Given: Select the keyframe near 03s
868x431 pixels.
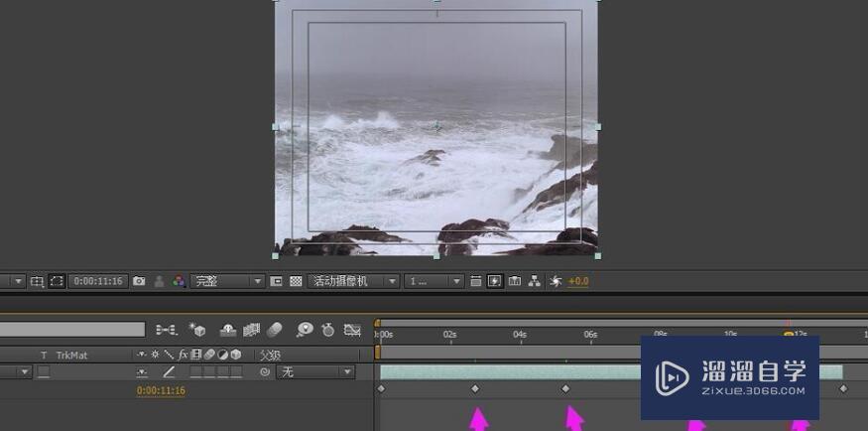Looking at the screenshot, I should (475, 389).
